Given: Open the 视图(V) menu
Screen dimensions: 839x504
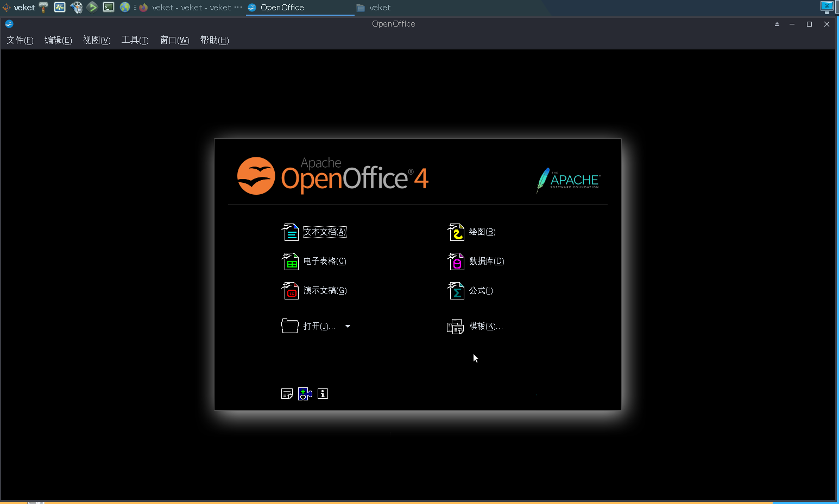Looking at the screenshot, I should (97, 40).
